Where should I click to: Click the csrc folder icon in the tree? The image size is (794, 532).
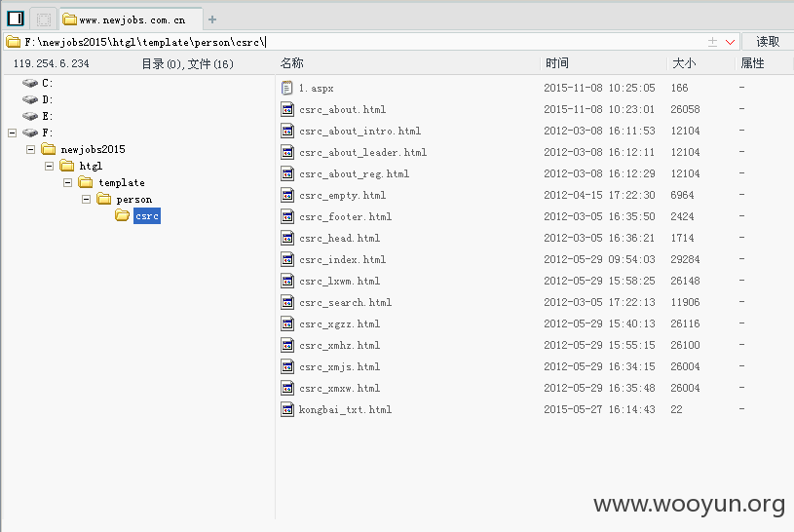[x=122, y=215]
